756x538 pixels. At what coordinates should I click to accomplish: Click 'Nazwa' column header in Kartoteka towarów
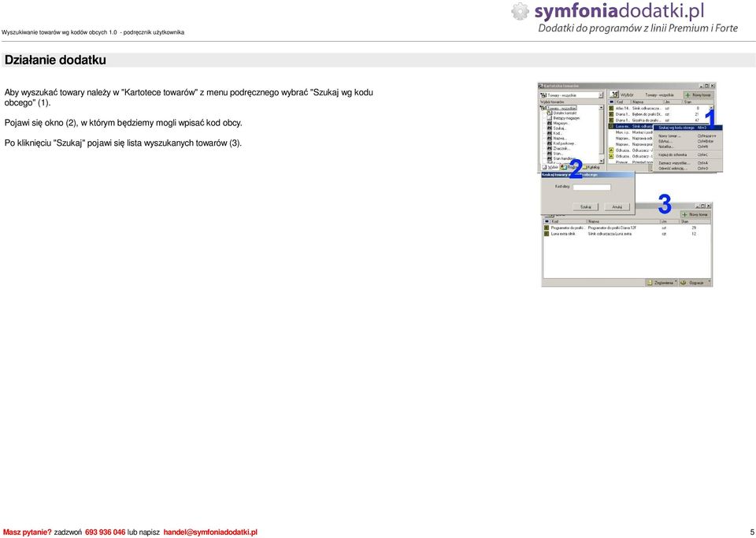click(x=647, y=102)
